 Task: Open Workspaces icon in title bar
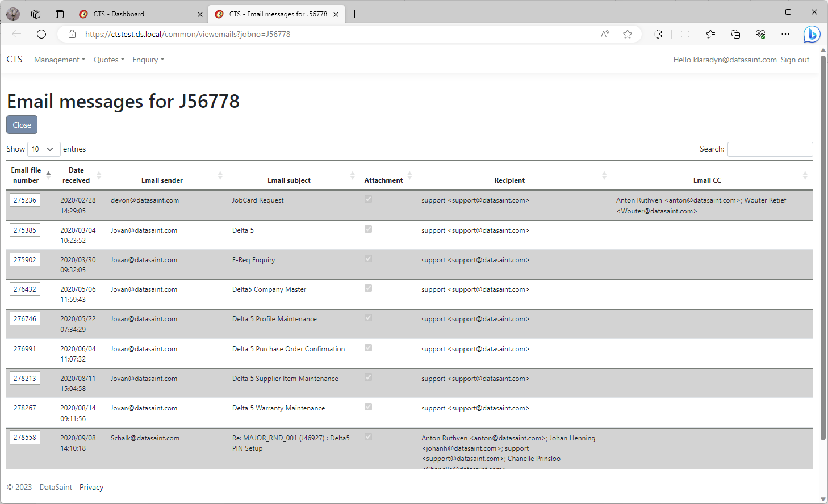(36, 14)
